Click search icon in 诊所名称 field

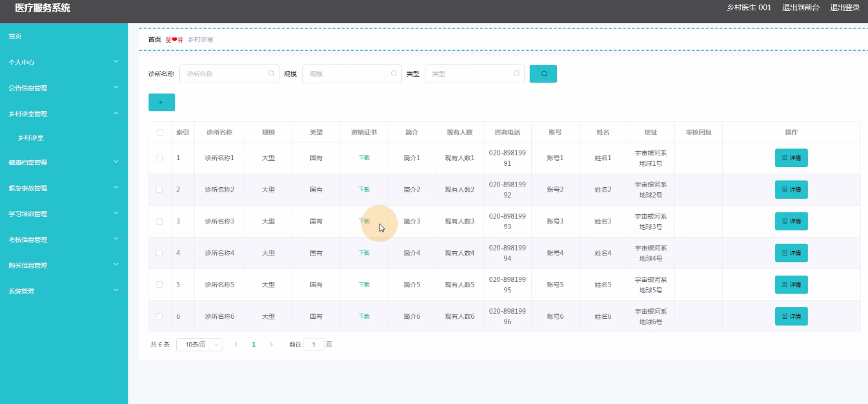tap(271, 74)
